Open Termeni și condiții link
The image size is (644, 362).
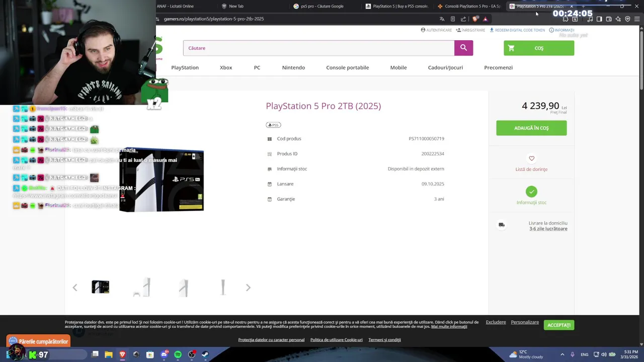384,340
